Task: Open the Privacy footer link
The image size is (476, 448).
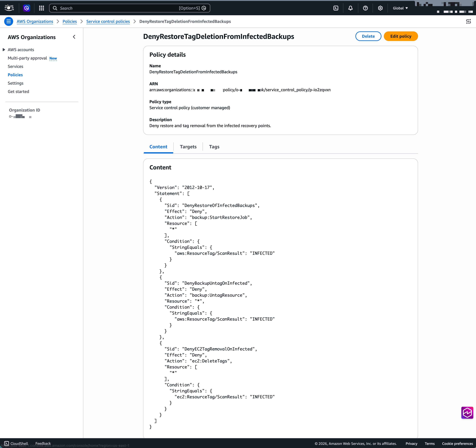Action: pyautogui.click(x=411, y=444)
